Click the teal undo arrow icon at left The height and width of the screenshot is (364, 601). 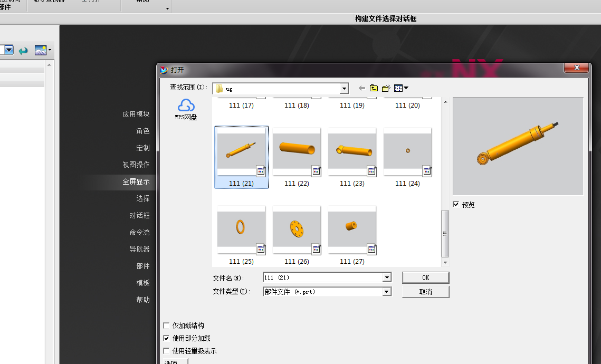(x=23, y=50)
